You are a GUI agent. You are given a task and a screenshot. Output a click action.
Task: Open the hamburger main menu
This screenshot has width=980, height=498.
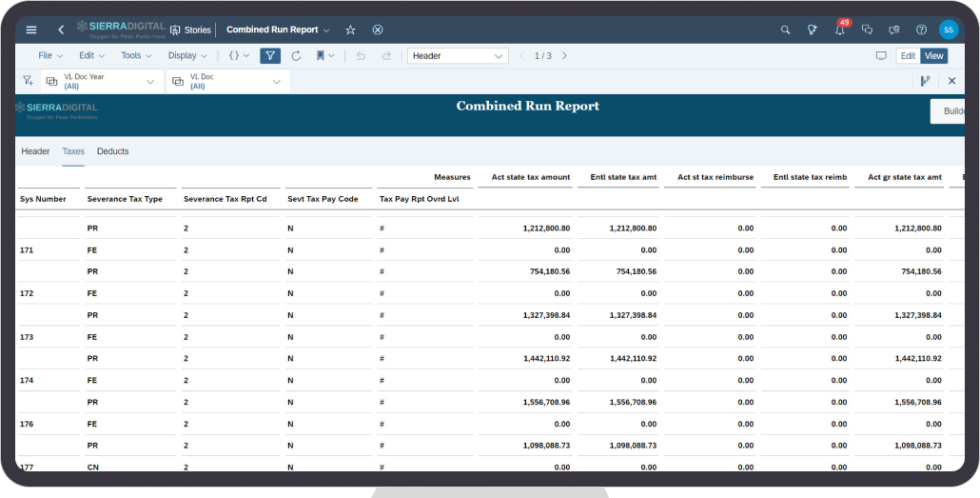[31, 30]
